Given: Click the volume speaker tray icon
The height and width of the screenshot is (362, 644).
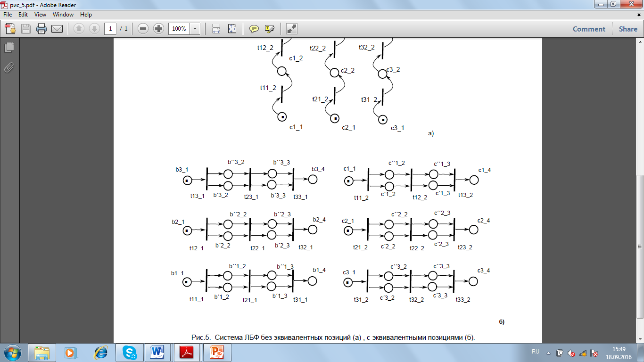Looking at the screenshot, I should pyautogui.click(x=571, y=353).
